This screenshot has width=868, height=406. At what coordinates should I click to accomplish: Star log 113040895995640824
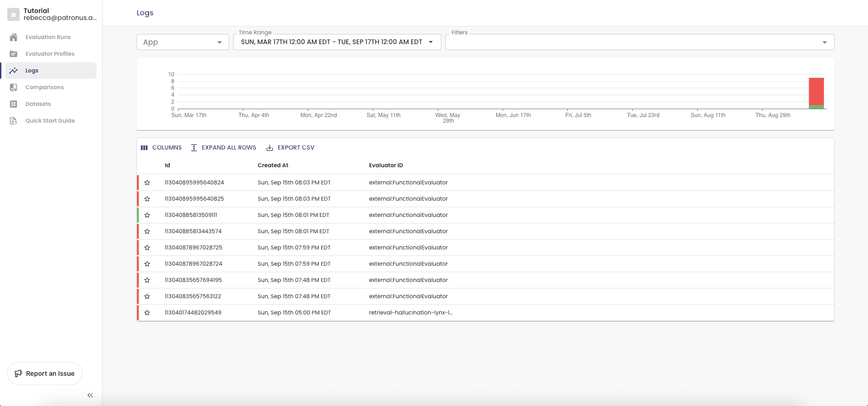click(x=147, y=183)
